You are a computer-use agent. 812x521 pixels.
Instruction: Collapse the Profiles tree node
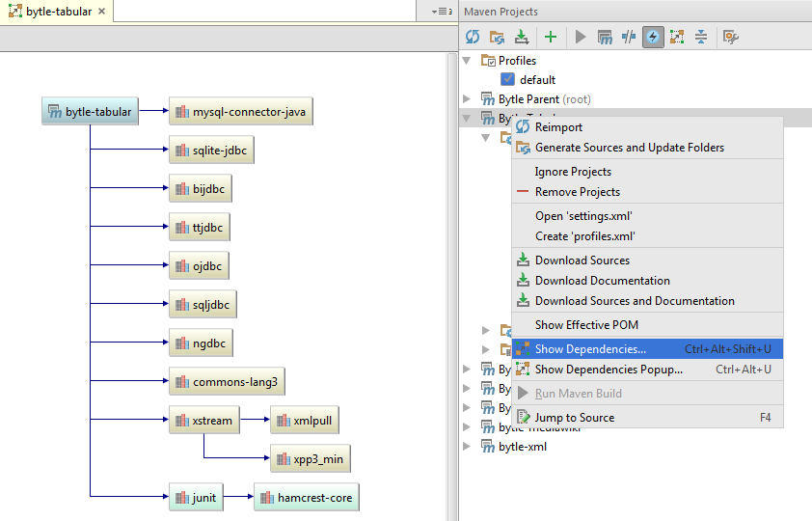click(x=467, y=60)
